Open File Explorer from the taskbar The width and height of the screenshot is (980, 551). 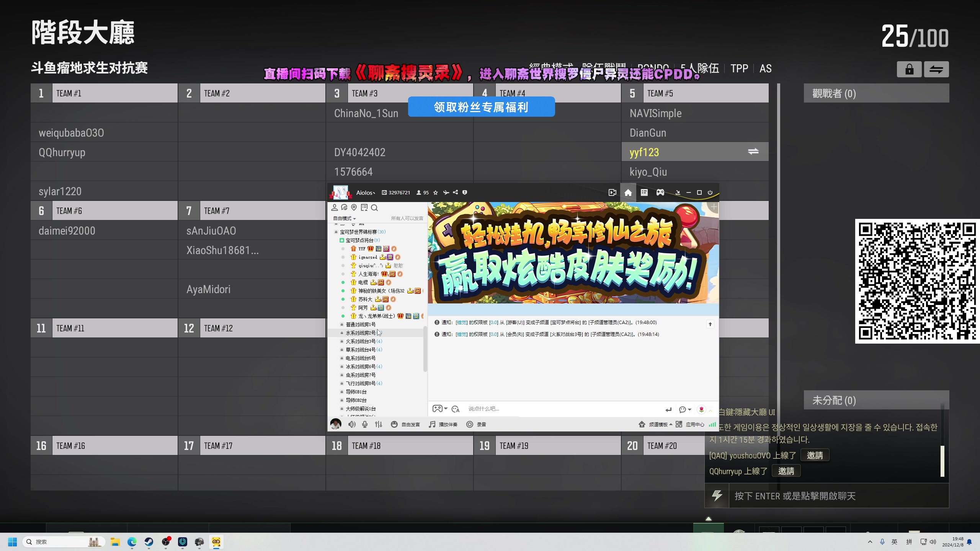(115, 542)
